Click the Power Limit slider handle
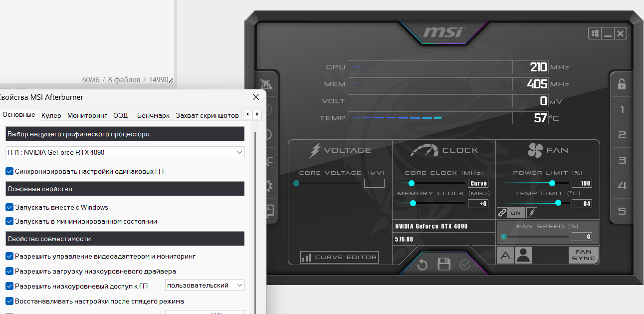The width and height of the screenshot is (644, 314). point(552,183)
